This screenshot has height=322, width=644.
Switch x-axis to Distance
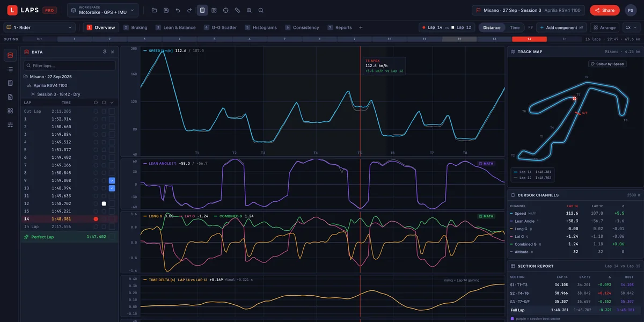point(492,27)
